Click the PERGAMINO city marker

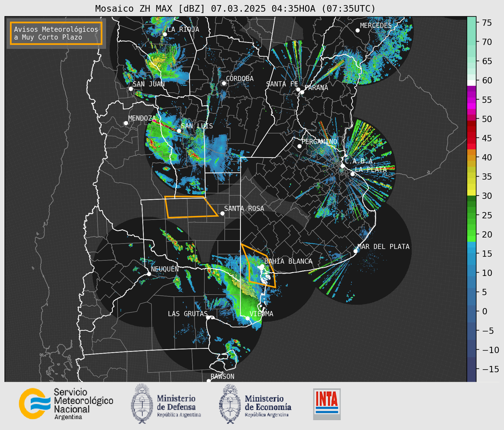(299, 146)
